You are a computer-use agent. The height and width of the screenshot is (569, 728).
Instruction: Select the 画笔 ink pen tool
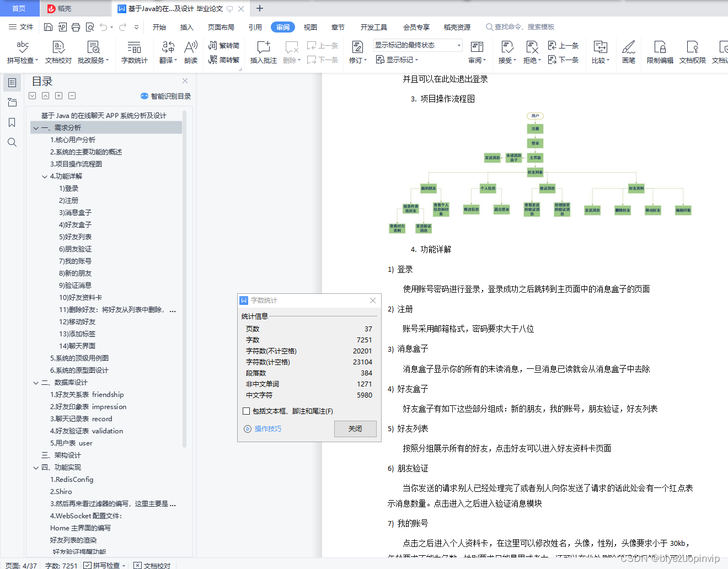(629, 52)
